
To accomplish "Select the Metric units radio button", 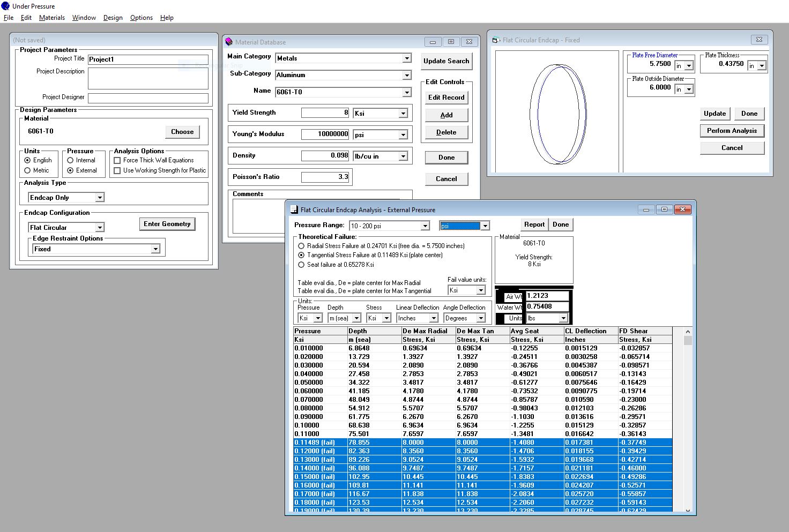I will [27, 170].
